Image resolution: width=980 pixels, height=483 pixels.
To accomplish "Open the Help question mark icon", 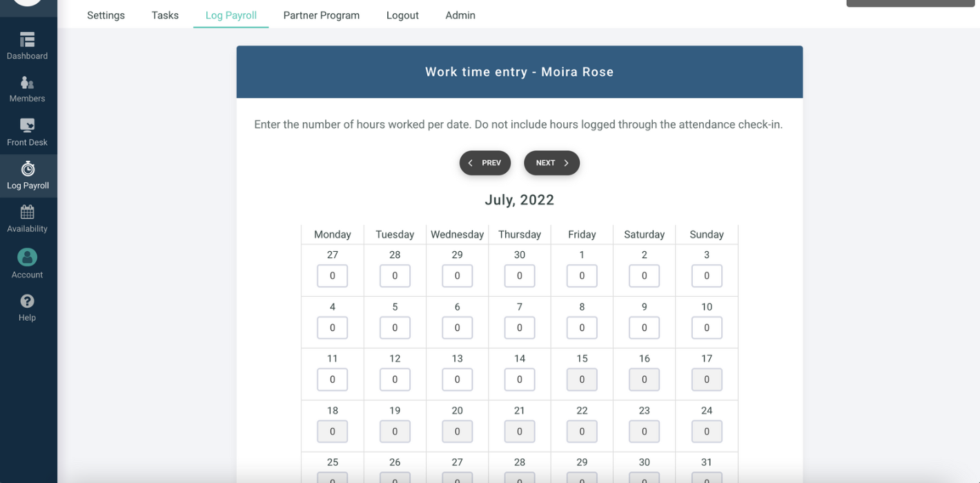I will pyautogui.click(x=27, y=301).
